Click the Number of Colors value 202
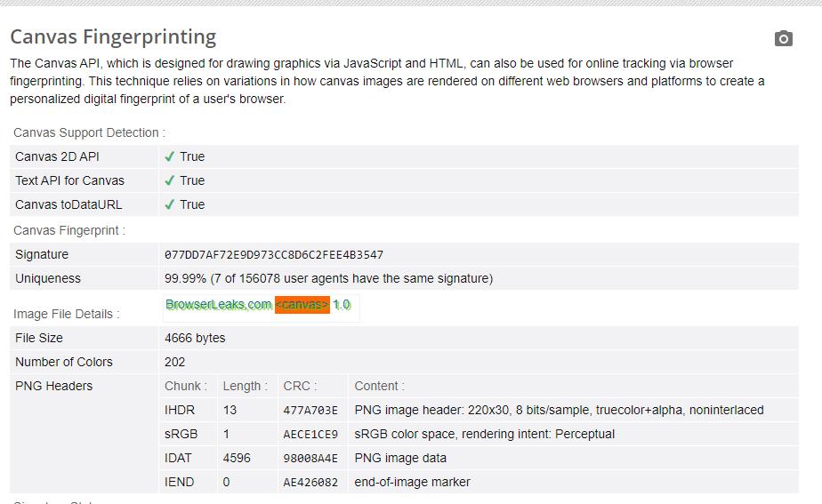 (175, 362)
